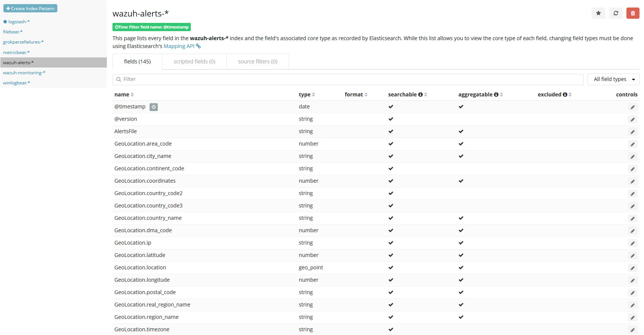The image size is (644, 335).
Task: Refresh the field list icon
Action: pyautogui.click(x=616, y=13)
